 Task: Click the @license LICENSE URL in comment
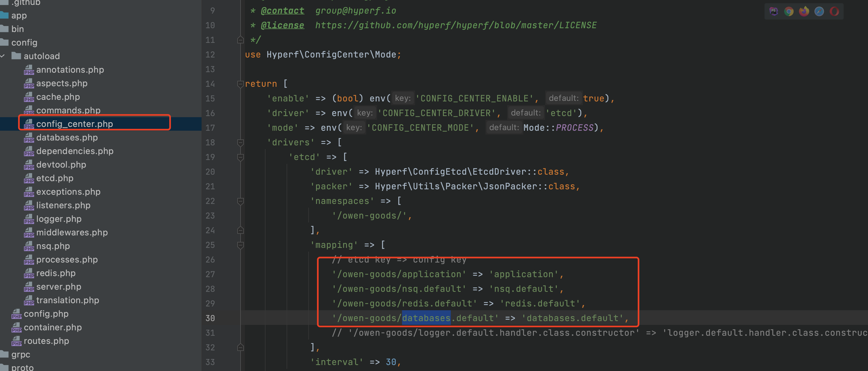click(x=456, y=25)
